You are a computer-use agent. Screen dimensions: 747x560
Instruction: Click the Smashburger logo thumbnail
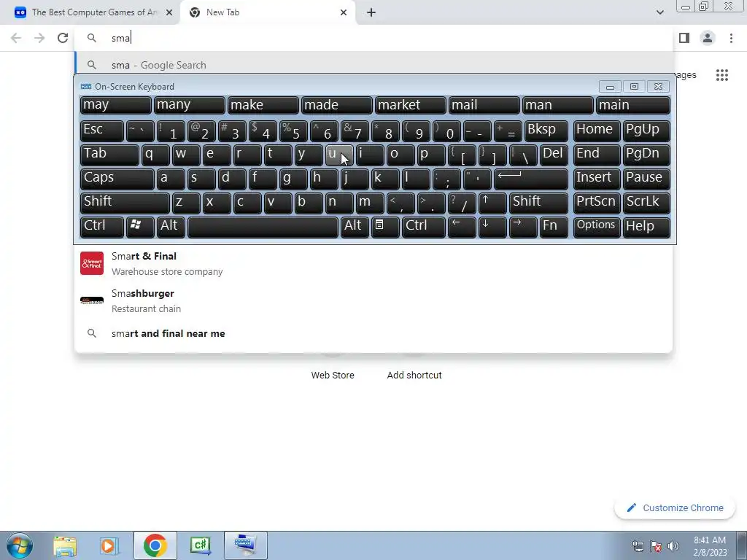[92, 300]
